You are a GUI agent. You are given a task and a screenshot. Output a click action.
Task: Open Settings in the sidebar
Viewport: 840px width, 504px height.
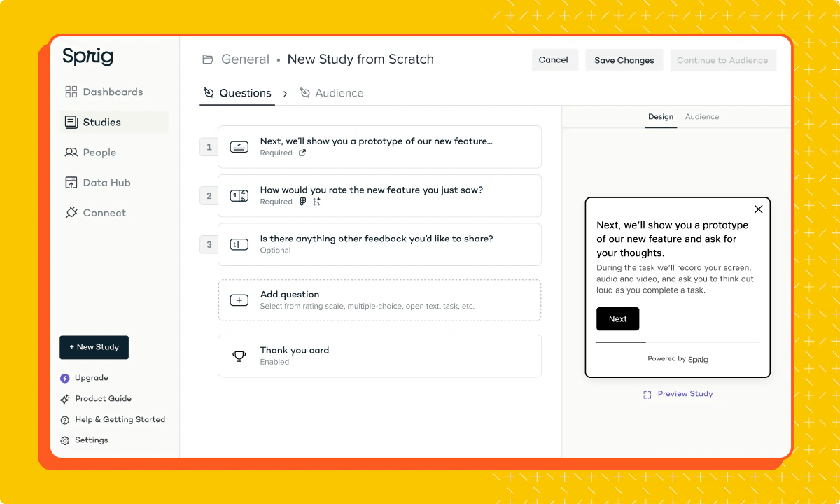tap(91, 440)
